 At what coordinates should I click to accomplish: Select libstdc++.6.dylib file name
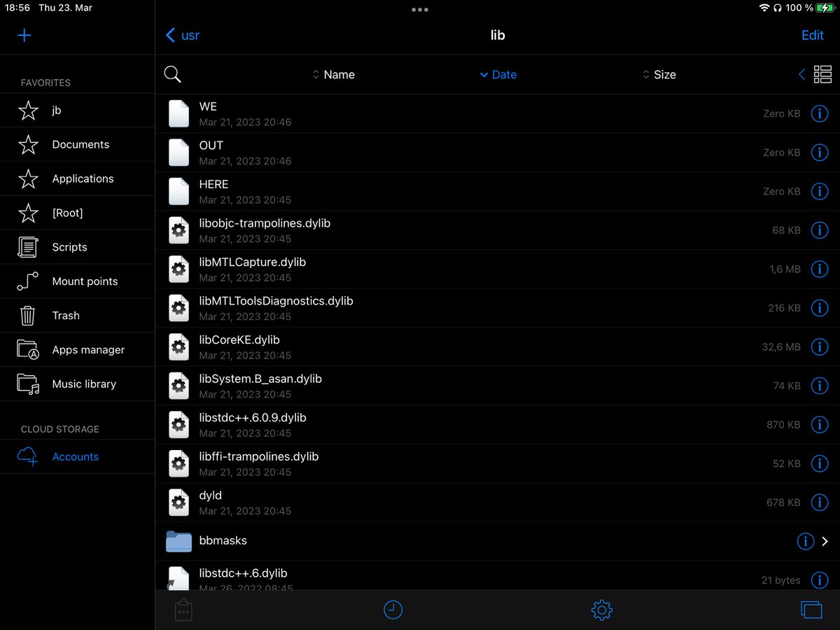pyautogui.click(x=243, y=573)
